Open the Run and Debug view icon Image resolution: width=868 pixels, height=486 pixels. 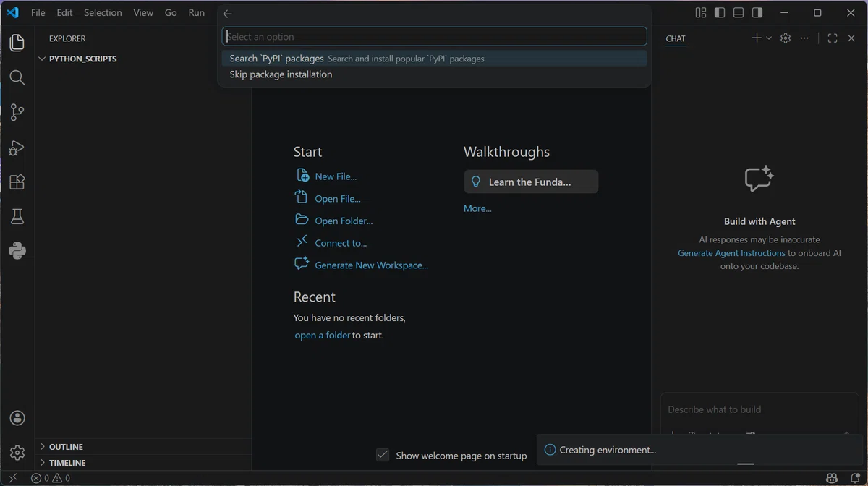[x=17, y=148]
